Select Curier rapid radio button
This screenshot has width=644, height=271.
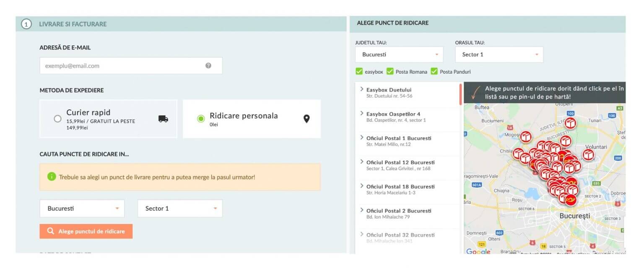[58, 119]
